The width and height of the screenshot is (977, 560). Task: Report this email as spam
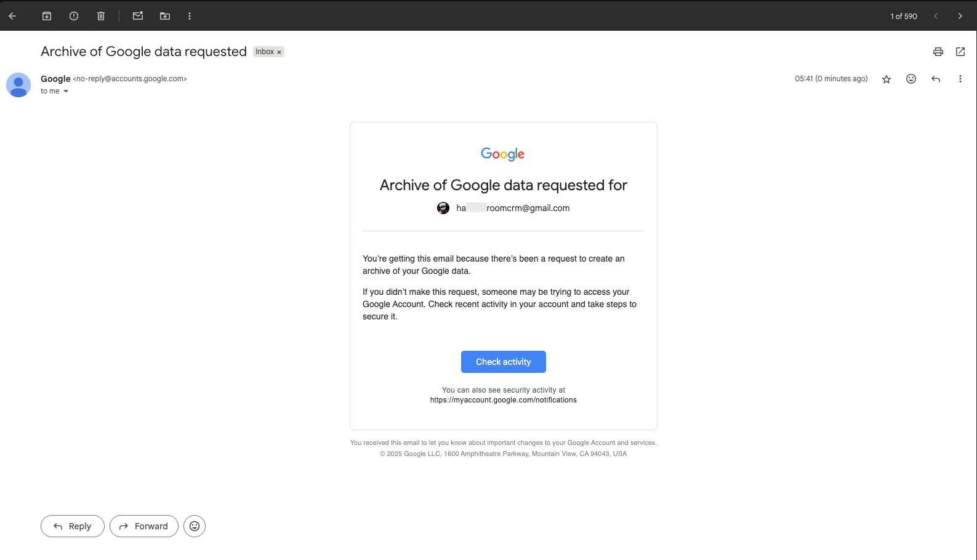(74, 16)
